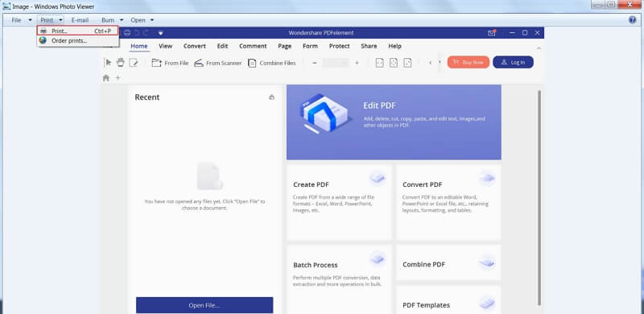Go to the Page tab
The image size is (644, 314).
tap(285, 46)
